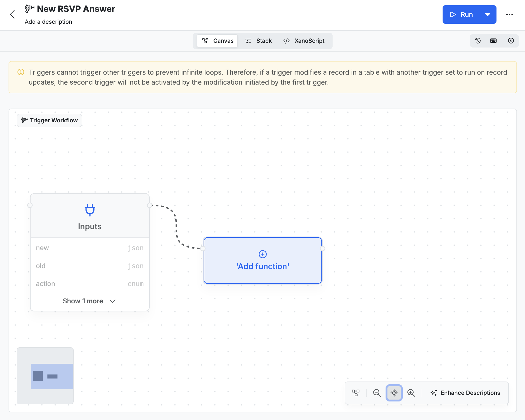The image size is (525, 420).
Task: Switch to the XanoScript view
Action: click(304, 41)
